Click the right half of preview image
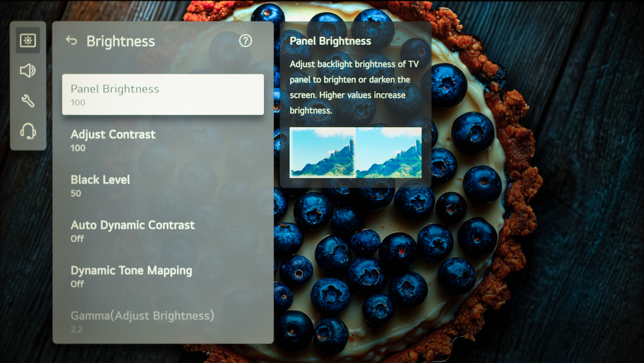The image size is (644, 363). pos(388,153)
